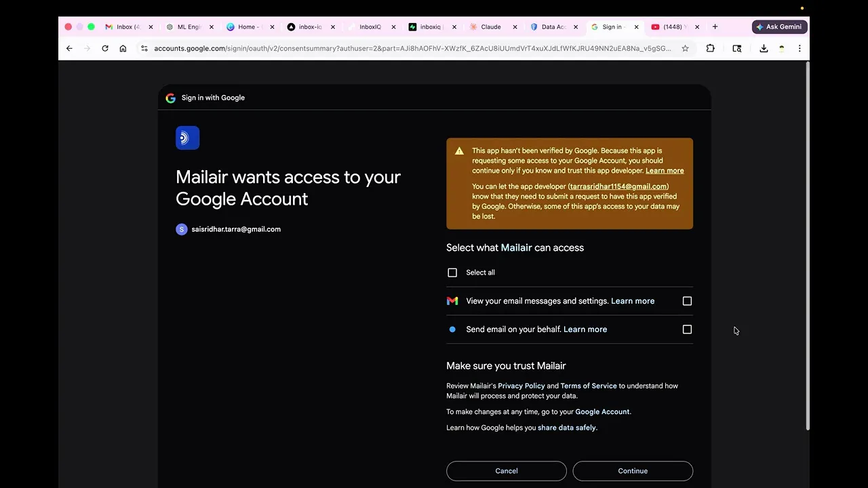Click the saisridhar.tarra@gmail.com account text
The width and height of the screenshot is (868, 488).
pos(236,229)
